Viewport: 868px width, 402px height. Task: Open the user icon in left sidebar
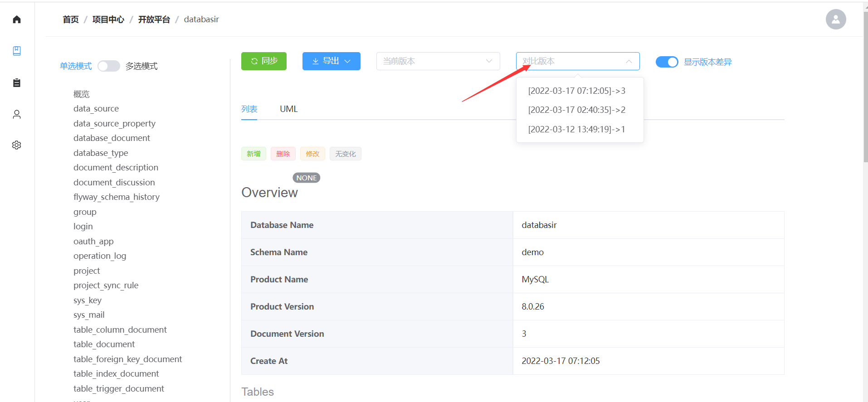coord(17,114)
